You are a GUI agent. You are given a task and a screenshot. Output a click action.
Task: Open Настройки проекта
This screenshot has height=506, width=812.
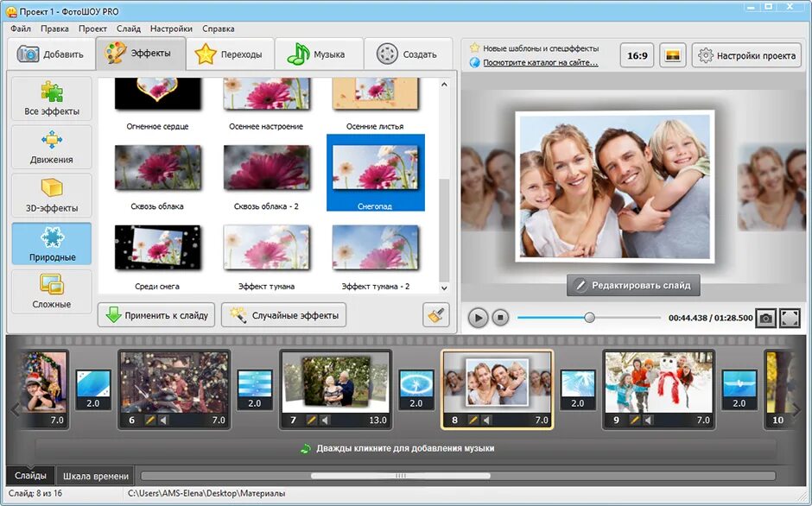(x=746, y=55)
